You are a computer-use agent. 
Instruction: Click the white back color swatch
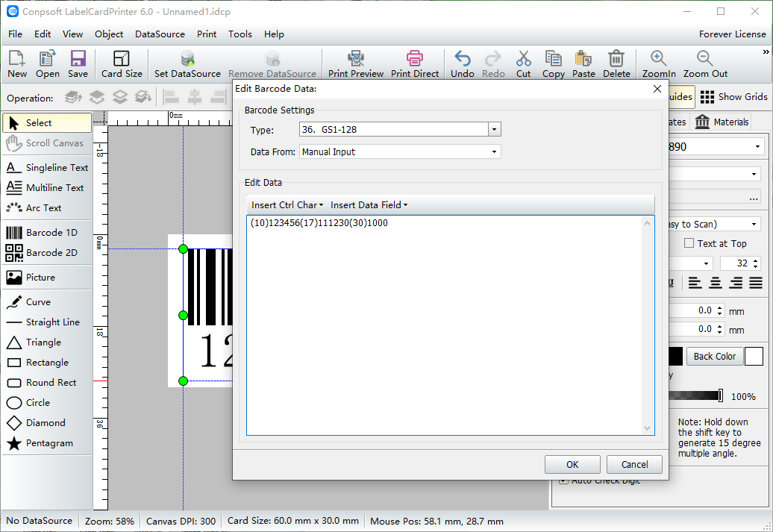tap(754, 357)
